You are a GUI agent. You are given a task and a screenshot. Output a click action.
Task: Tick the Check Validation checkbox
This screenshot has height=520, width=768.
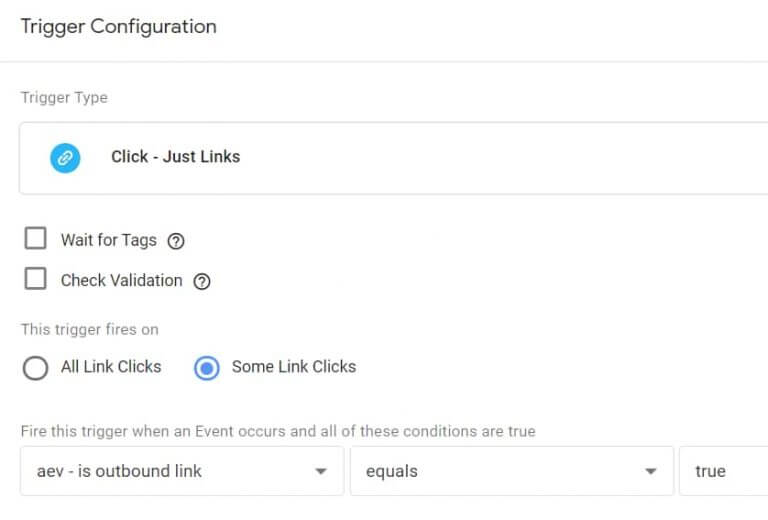[36, 279]
